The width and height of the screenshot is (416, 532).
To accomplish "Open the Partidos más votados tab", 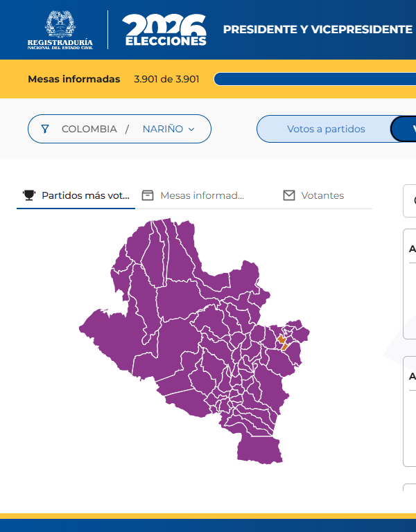I will (x=76, y=196).
